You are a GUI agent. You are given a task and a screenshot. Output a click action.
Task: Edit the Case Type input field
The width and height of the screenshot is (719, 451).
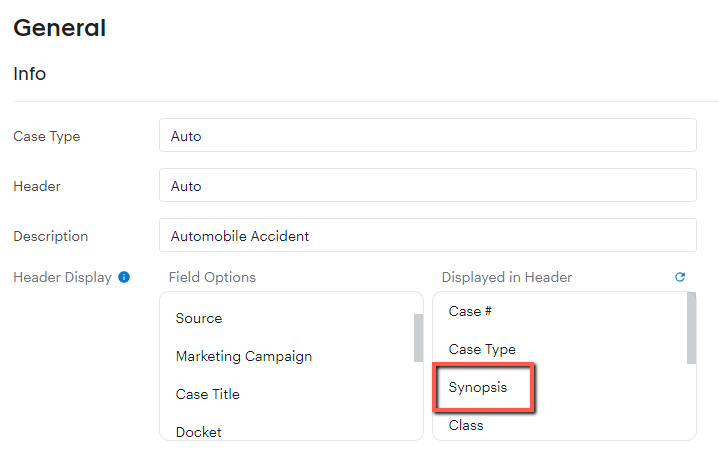coord(428,135)
